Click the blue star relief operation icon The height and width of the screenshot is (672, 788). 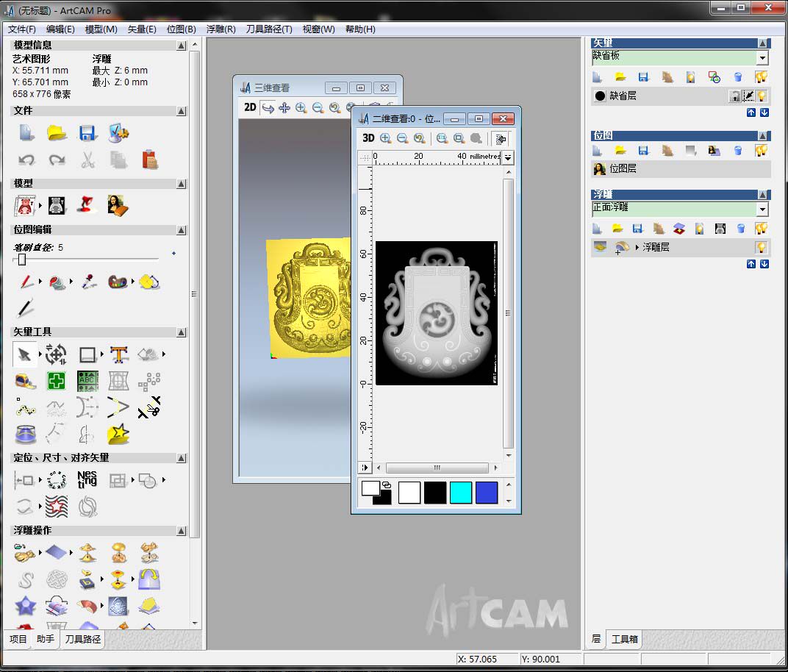coord(26,606)
